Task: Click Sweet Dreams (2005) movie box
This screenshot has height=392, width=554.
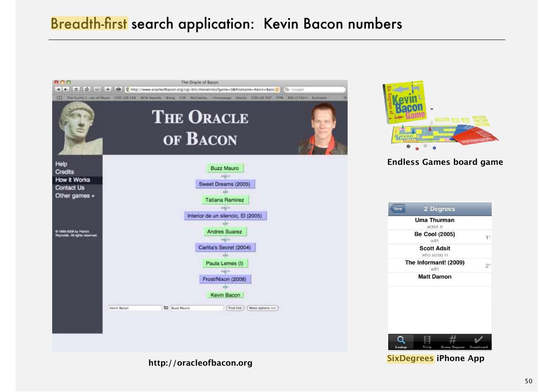Action: point(225,184)
